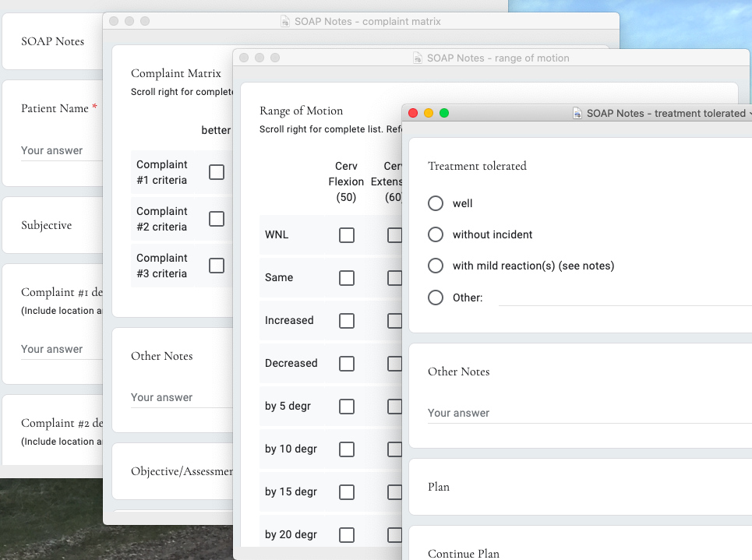Close the treatment tolerated window
Image resolution: width=752 pixels, height=560 pixels.
click(413, 113)
